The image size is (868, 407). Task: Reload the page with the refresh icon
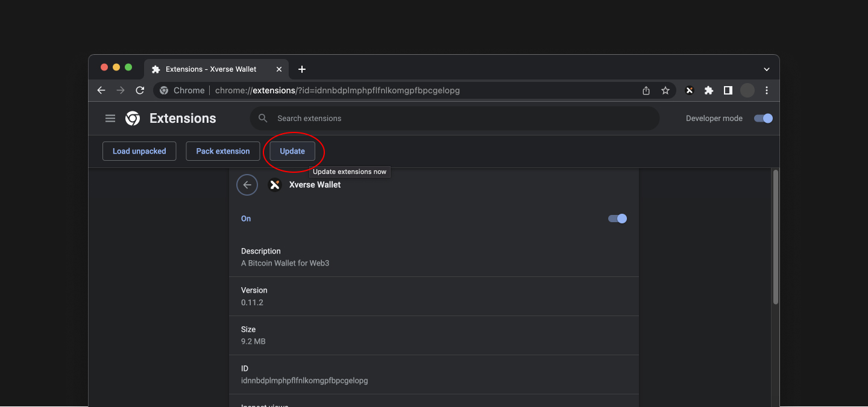(x=140, y=90)
